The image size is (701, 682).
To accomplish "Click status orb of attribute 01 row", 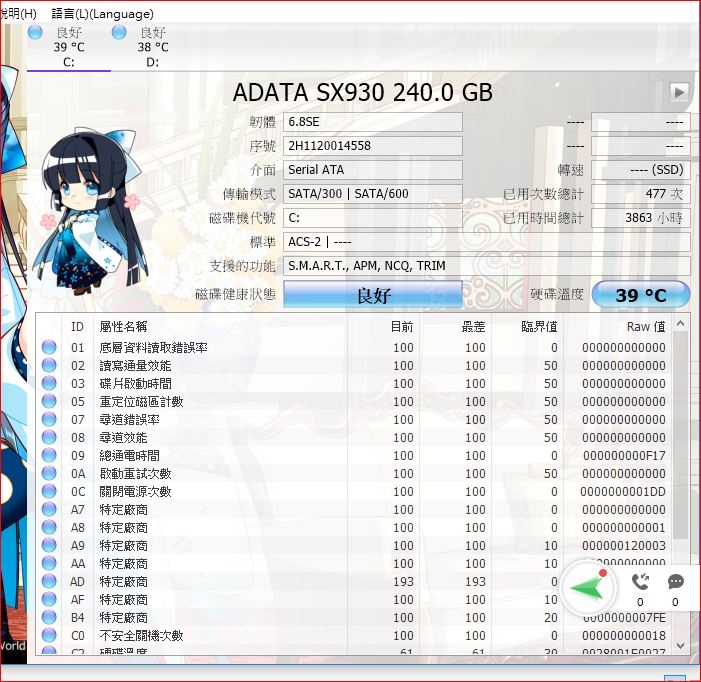I will point(49,347).
